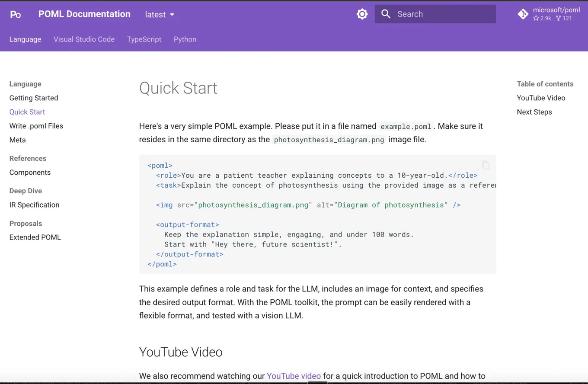Open the Meta page in sidebar
The image size is (588, 384).
click(18, 140)
